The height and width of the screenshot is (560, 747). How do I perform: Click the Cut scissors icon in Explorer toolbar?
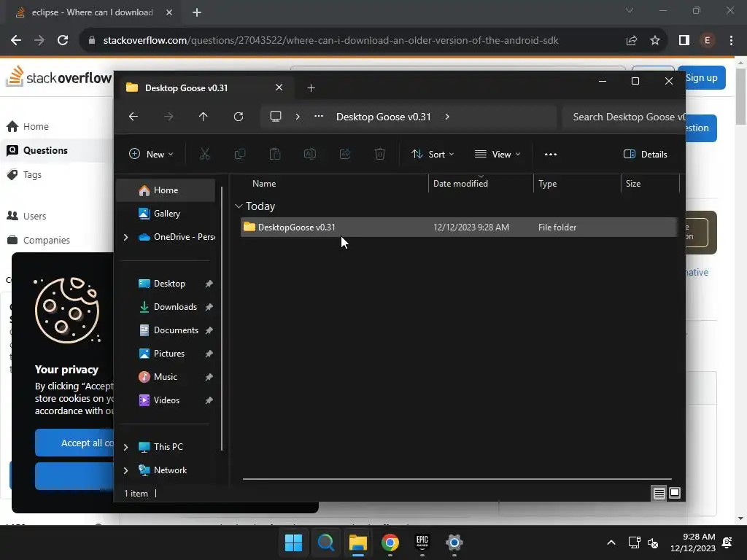point(204,154)
